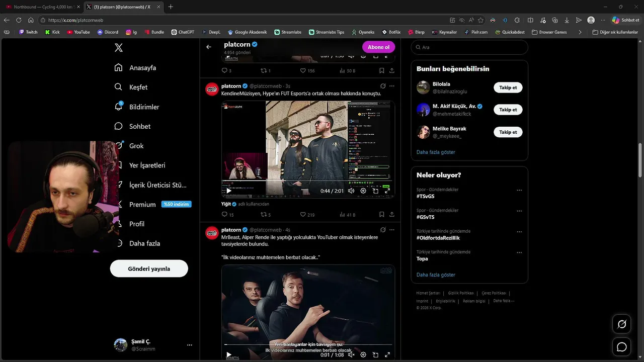Mute the FUT Esports video

click(351, 191)
